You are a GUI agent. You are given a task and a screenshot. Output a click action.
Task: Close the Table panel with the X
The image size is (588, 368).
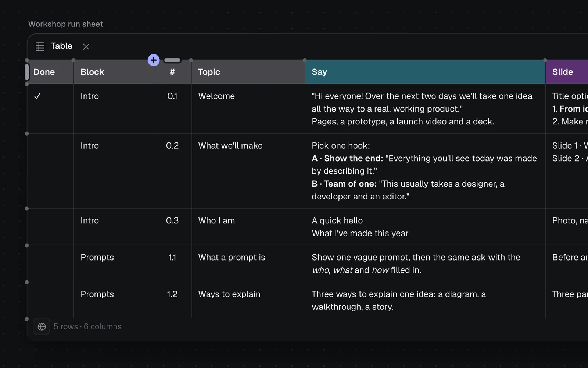86,46
